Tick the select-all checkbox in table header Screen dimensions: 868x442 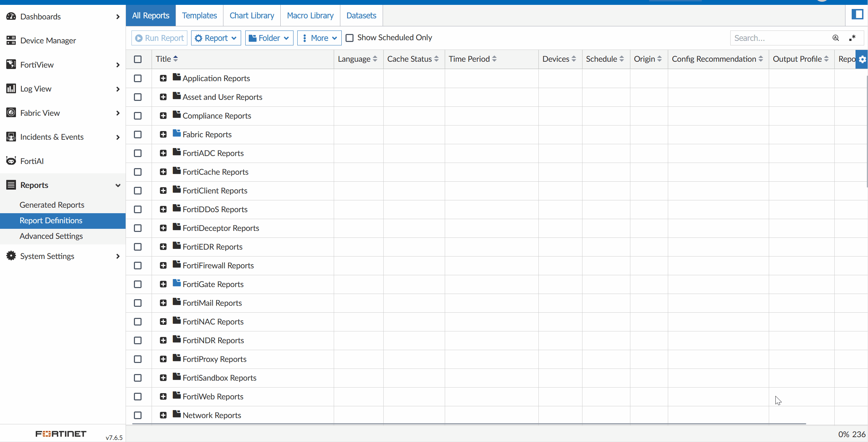click(x=138, y=59)
